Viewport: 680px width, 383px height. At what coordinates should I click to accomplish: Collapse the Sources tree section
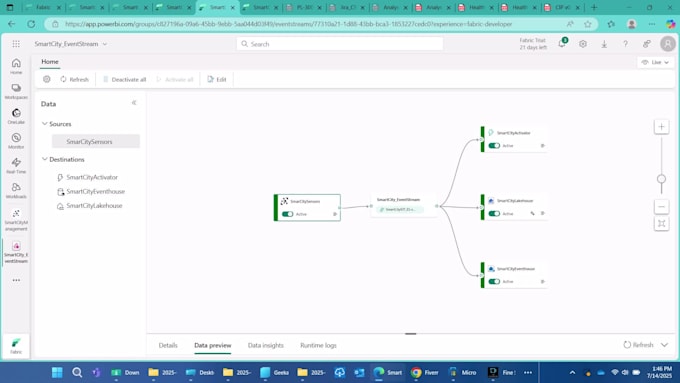point(44,124)
